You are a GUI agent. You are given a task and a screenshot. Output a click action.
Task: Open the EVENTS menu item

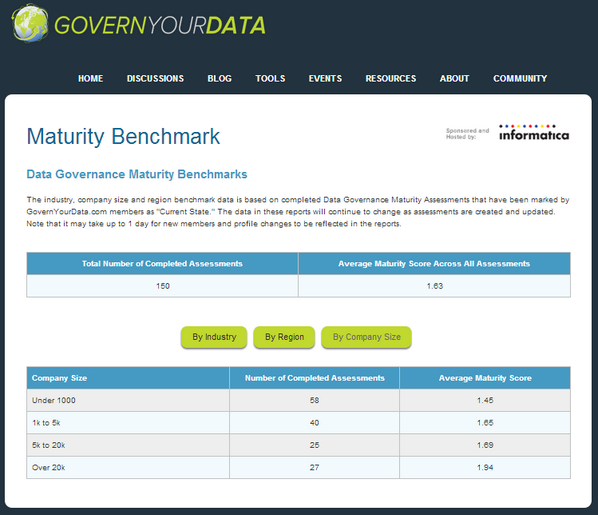325,79
